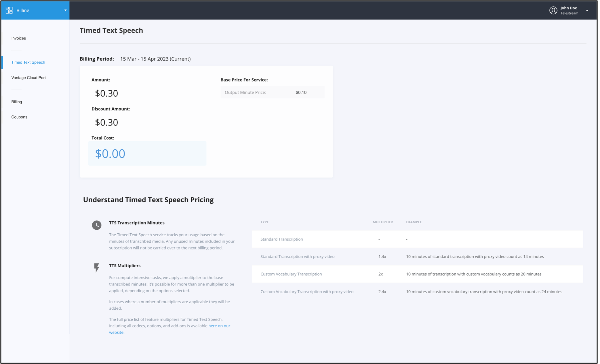Click the clock icon beside TTS Transcription Minutes
The image size is (600, 364).
tap(97, 225)
